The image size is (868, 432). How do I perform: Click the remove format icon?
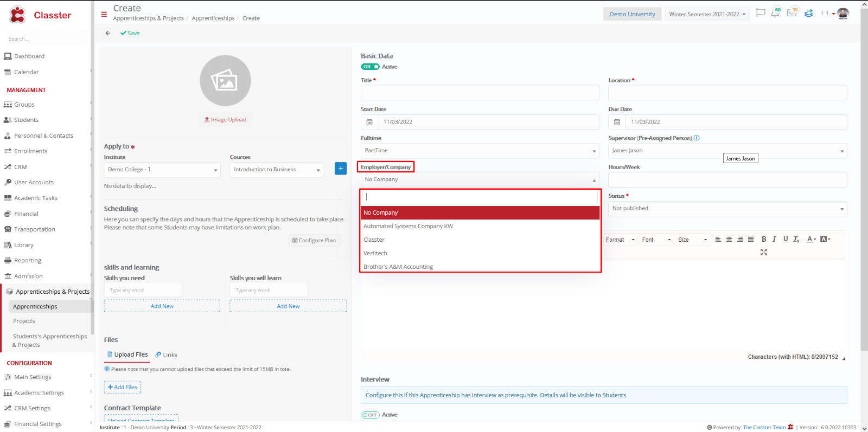(796, 240)
